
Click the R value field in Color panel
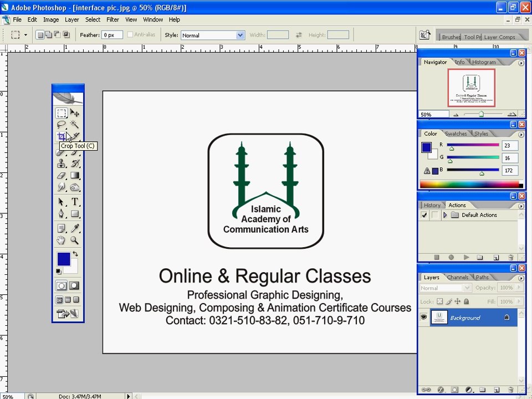(510, 145)
